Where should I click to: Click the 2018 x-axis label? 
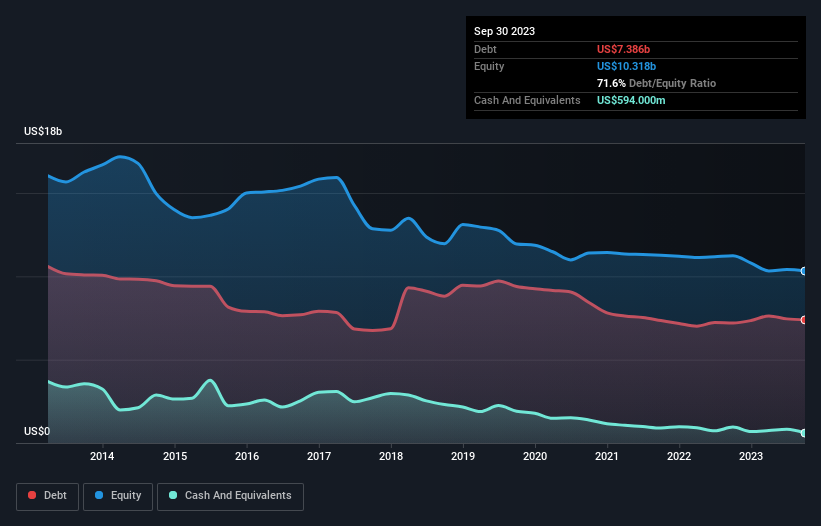pyautogui.click(x=391, y=456)
